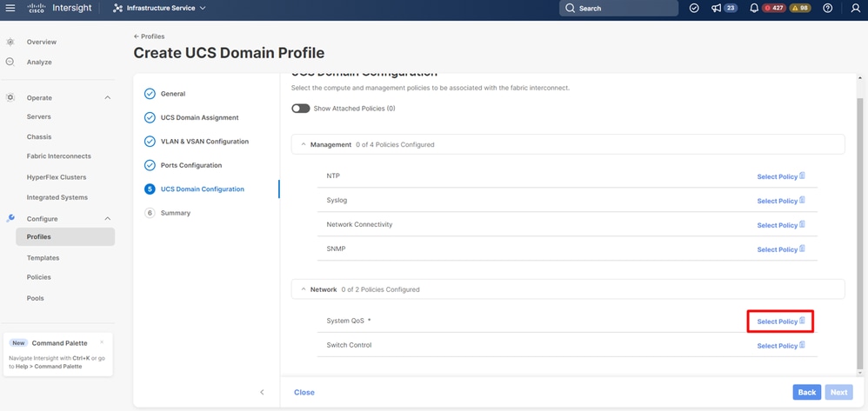The height and width of the screenshot is (411, 868).
Task: Open Fabric Interconnects in the sidebar
Action: (58, 156)
